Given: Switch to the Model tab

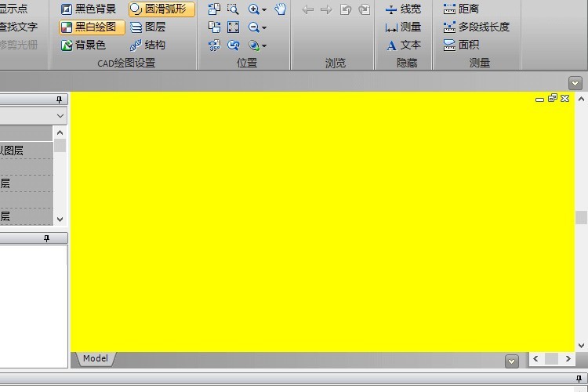Looking at the screenshot, I should point(96,358).
